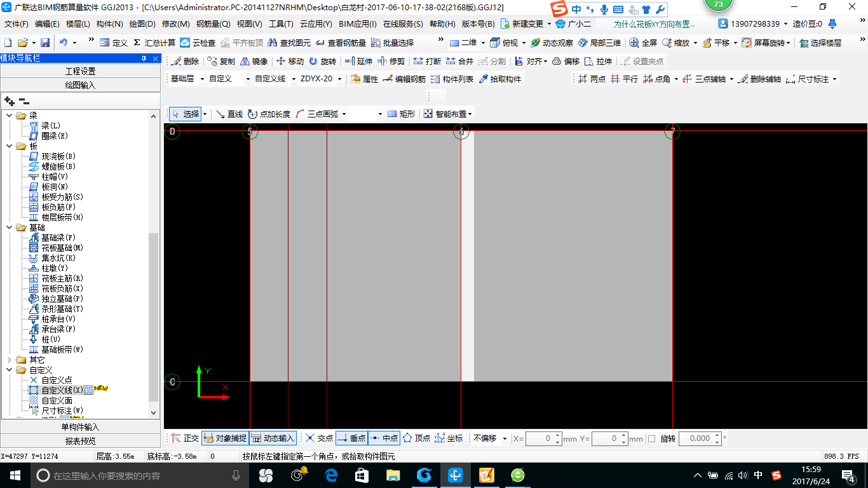The image size is (868, 488).
Task: Collapse 基础 tree folder
Action: (x=10, y=227)
